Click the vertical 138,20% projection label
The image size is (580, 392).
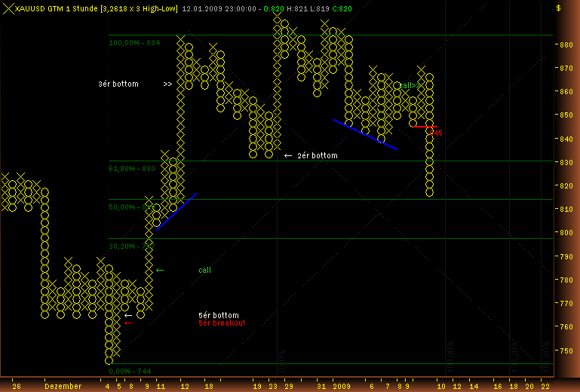point(514,357)
